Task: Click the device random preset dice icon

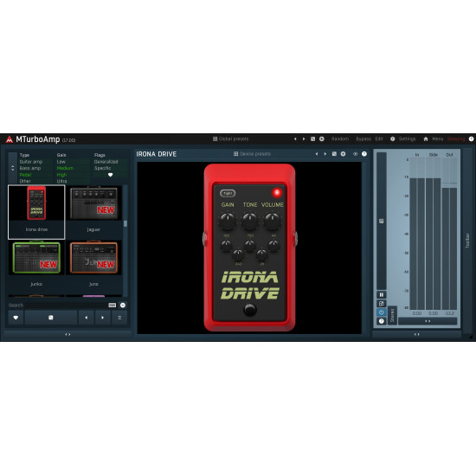Action: (334, 154)
